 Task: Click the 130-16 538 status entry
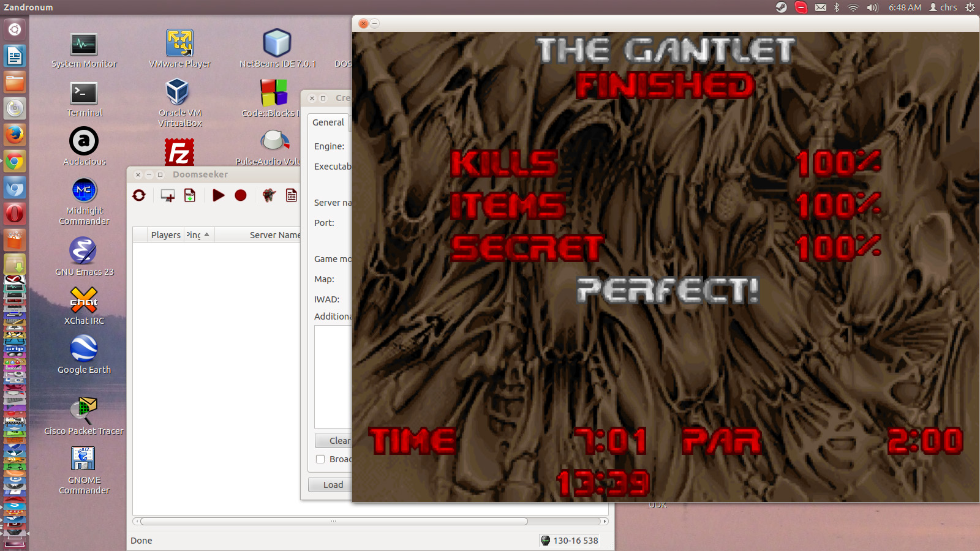[x=570, y=541]
